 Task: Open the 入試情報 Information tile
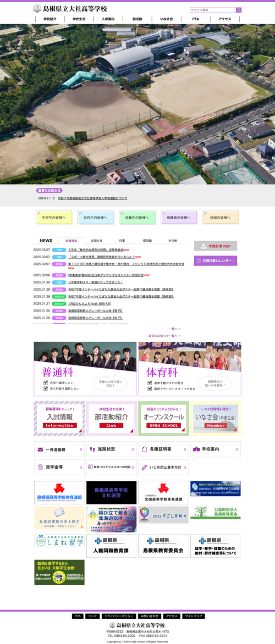coord(59,418)
